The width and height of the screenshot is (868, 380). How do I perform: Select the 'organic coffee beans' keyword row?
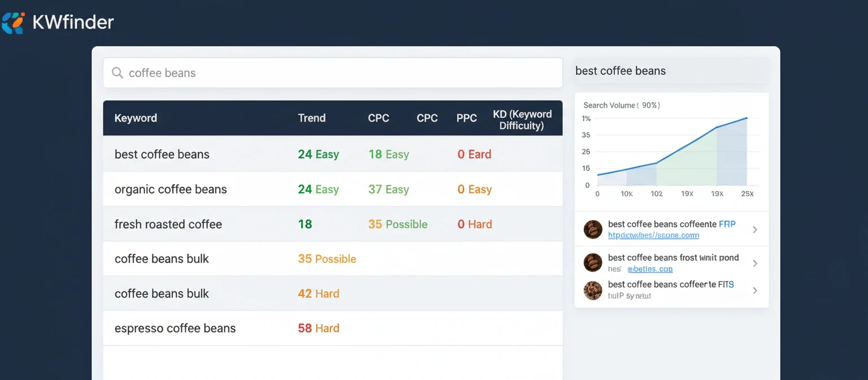pyautogui.click(x=171, y=189)
